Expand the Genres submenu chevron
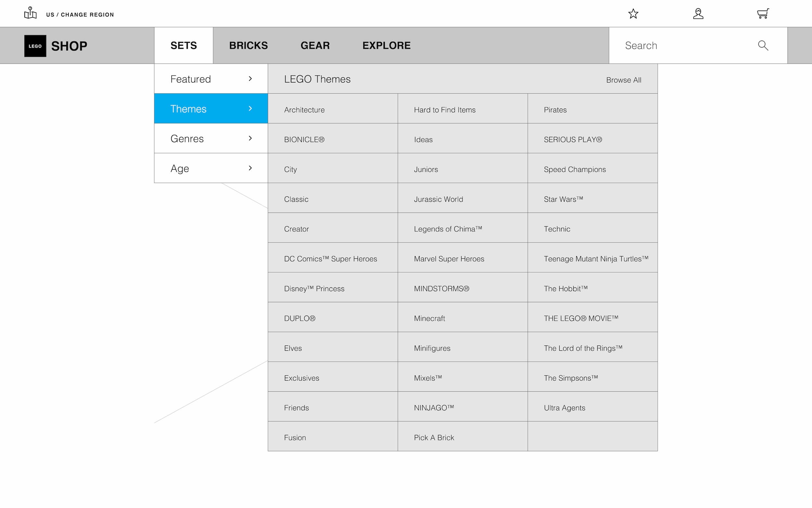The height and width of the screenshot is (508, 812). tap(250, 138)
